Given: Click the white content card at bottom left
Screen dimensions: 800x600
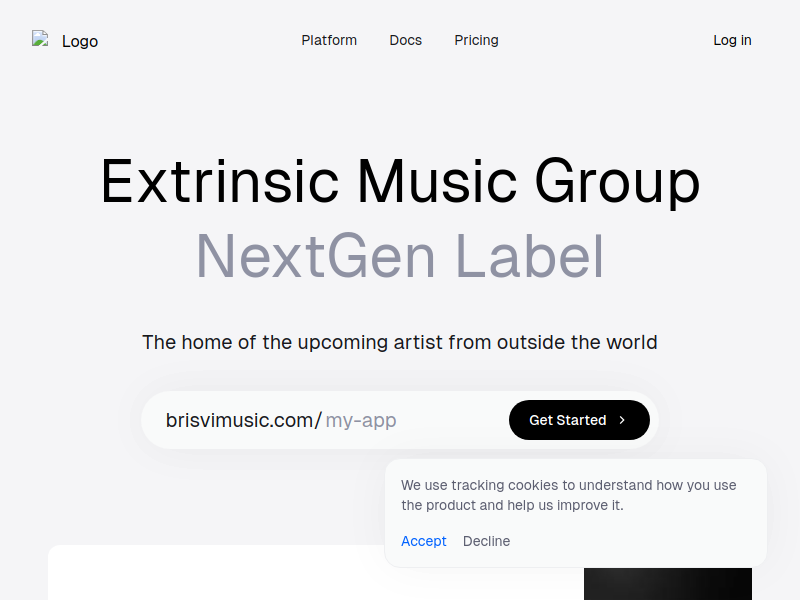Looking at the screenshot, I should pos(216,572).
